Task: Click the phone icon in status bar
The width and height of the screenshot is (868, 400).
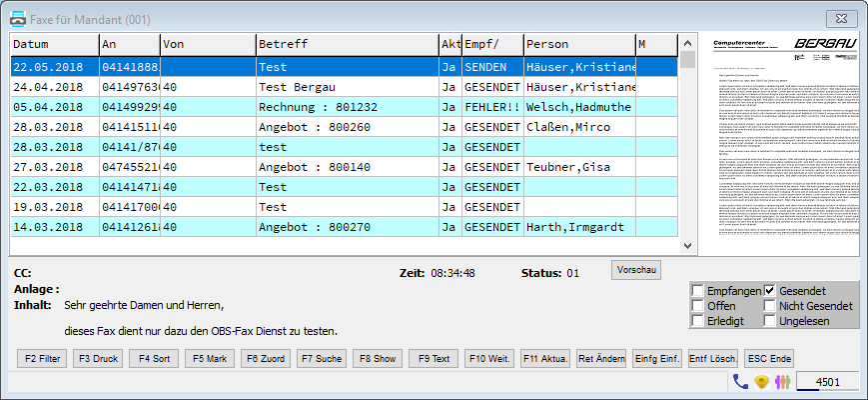Action: click(x=740, y=381)
